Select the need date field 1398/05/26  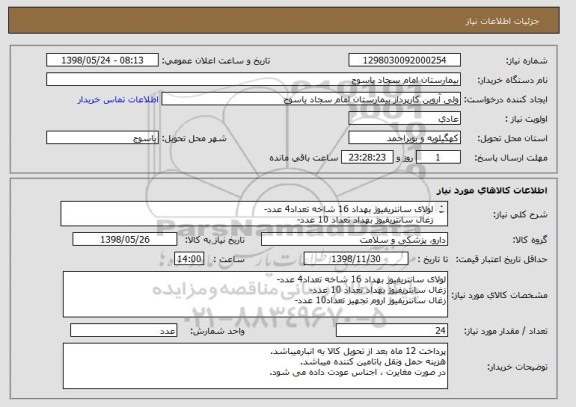pyautogui.click(x=125, y=240)
